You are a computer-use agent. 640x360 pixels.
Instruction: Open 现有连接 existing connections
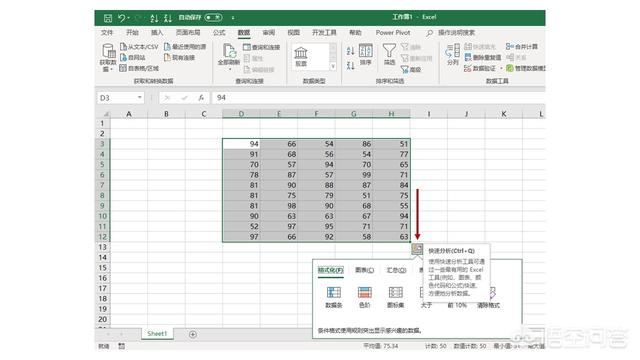[x=179, y=58]
